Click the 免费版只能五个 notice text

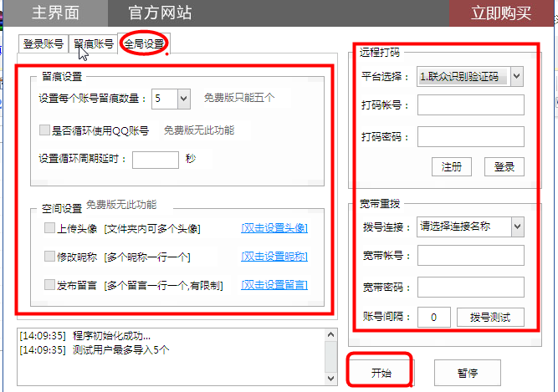(239, 98)
